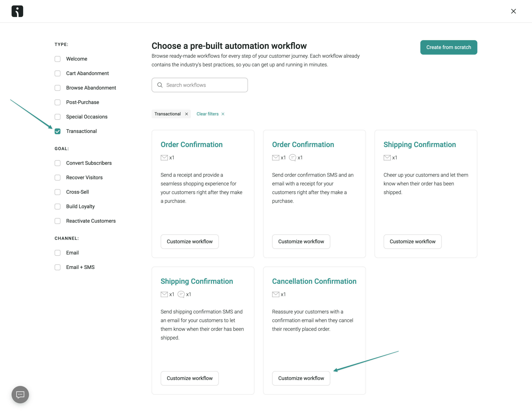Click email icon on Order Confirmation SMS card

(276, 158)
